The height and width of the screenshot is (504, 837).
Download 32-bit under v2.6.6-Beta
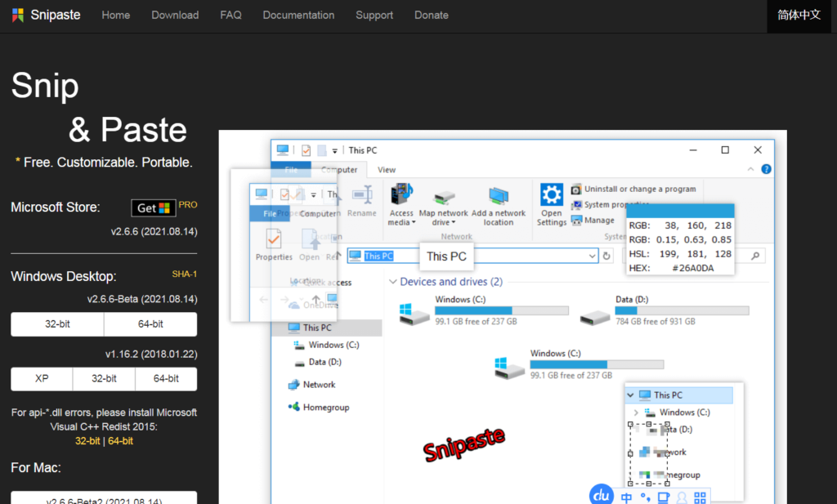click(x=57, y=324)
